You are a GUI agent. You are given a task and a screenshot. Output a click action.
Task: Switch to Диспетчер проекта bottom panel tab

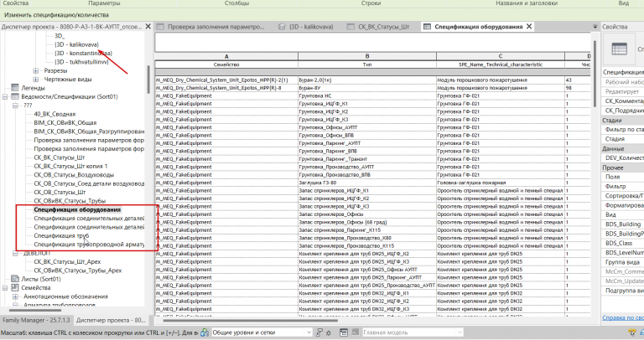point(111,320)
